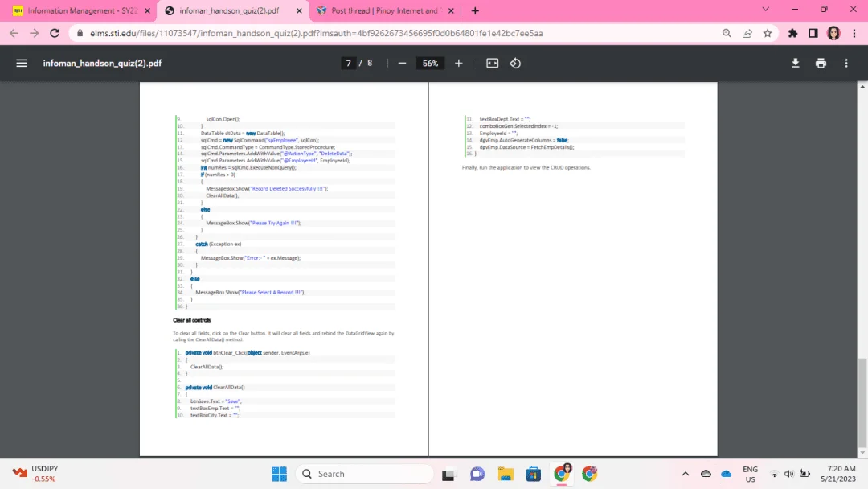Go forward in browser history
This screenshot has height=489, width=868.
[35, 33]
